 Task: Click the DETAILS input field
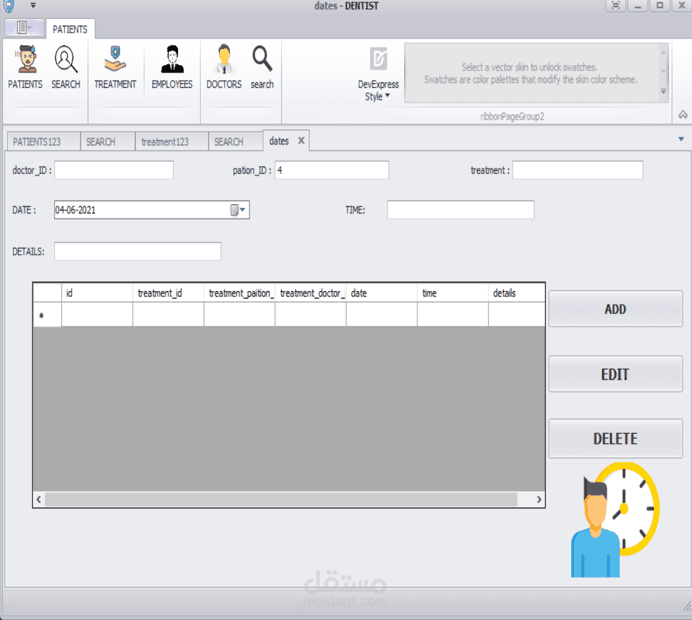tap(138, 251)
